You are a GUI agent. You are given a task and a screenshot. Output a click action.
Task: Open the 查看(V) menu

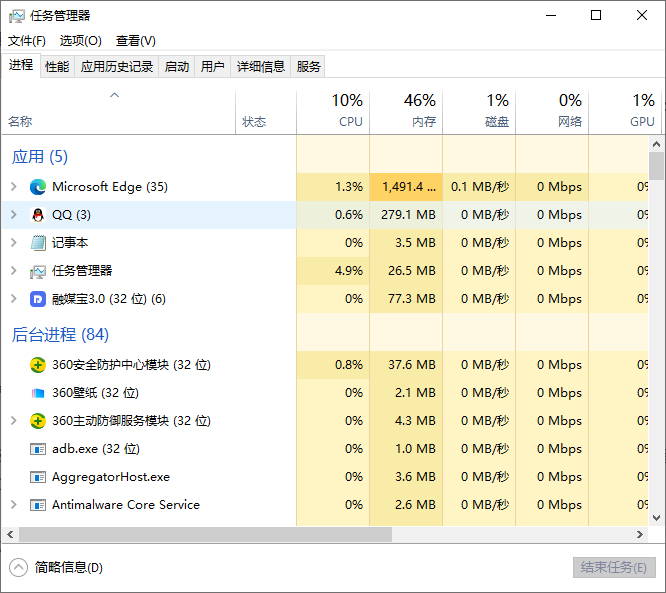[x=135, y=41]
